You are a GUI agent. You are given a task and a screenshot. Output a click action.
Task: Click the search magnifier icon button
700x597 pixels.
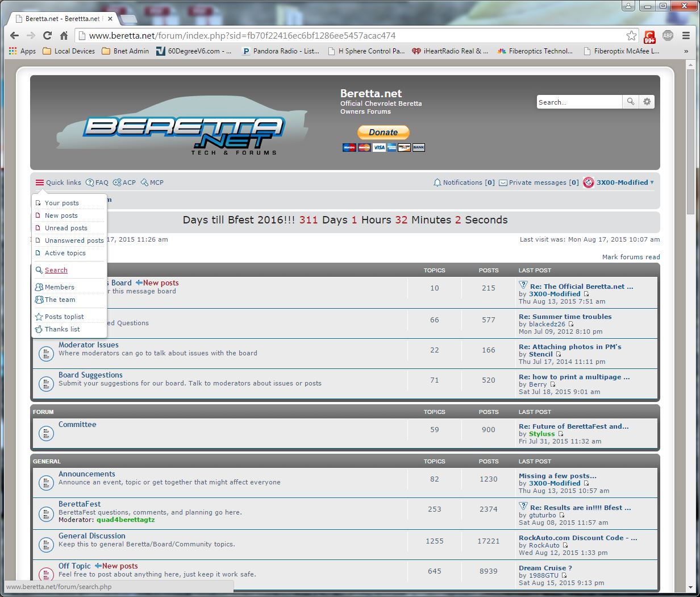point(631,102)
